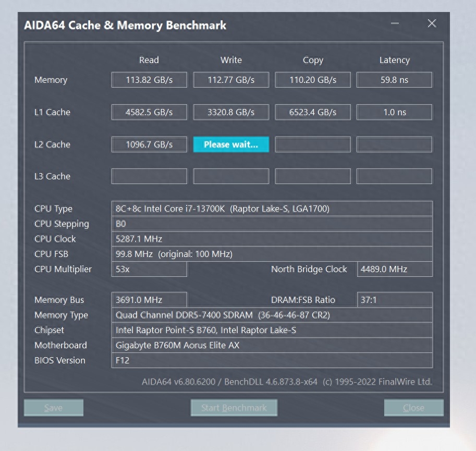Select L1 Cache Read 4582.5 GB/s
This screenshot has width=476, height=451.
[149, 112]
